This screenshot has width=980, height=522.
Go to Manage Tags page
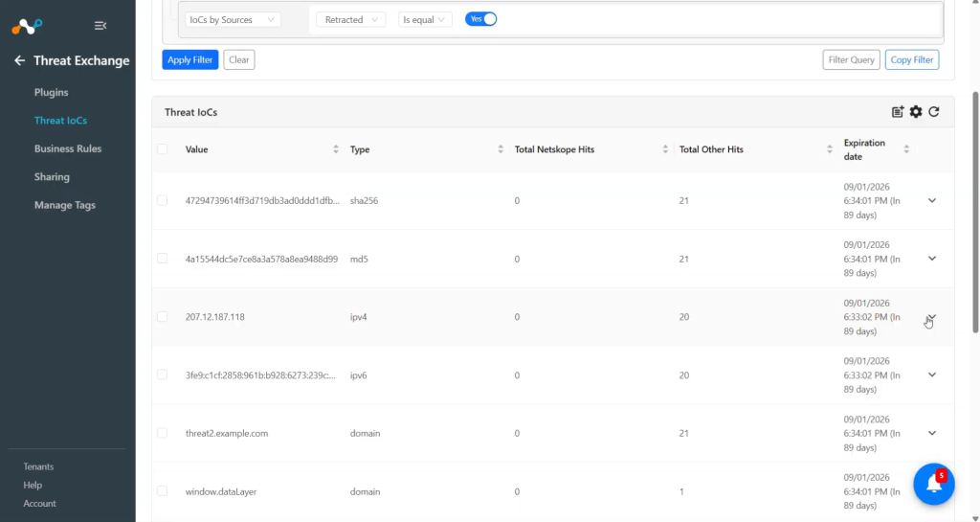tap(65, 205)
